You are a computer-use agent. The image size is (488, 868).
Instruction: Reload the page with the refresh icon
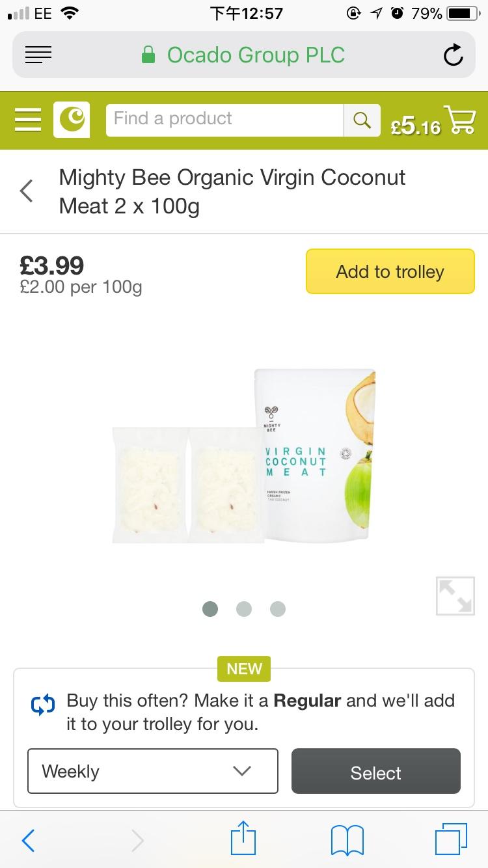tap(453, 55)
